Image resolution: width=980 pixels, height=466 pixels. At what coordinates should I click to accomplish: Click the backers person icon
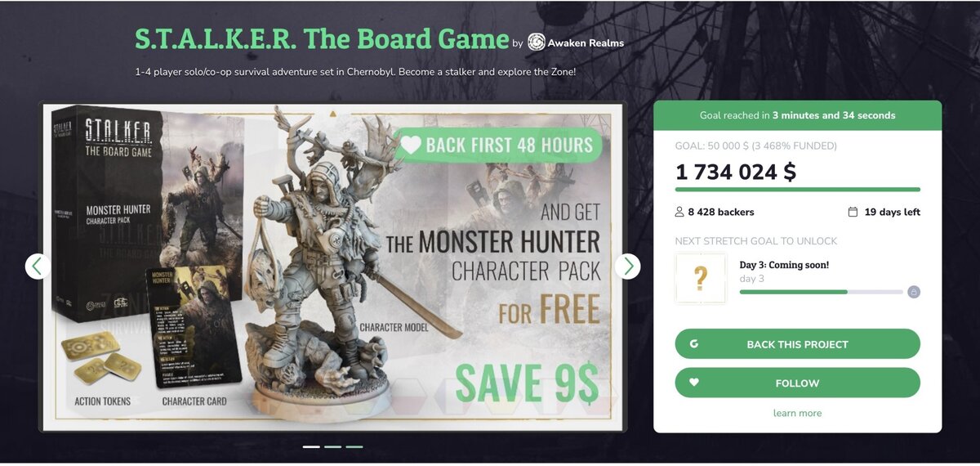click(679, 212)
